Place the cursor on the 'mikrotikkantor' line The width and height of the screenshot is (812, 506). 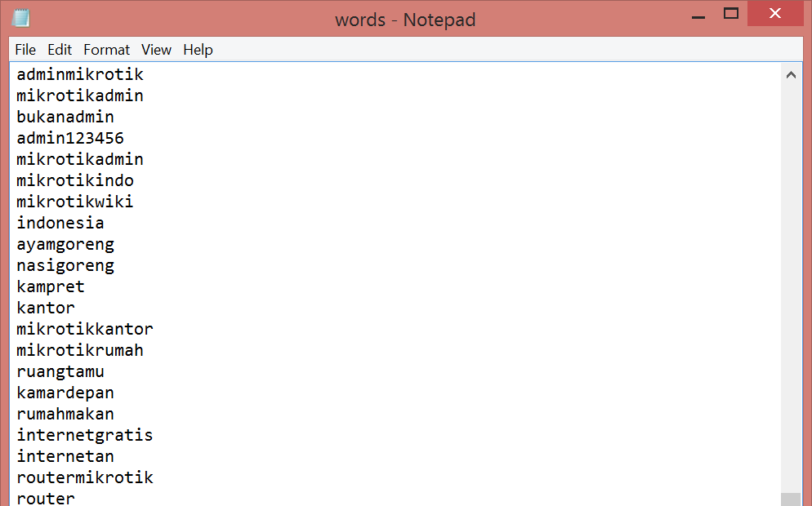[85, 330]
